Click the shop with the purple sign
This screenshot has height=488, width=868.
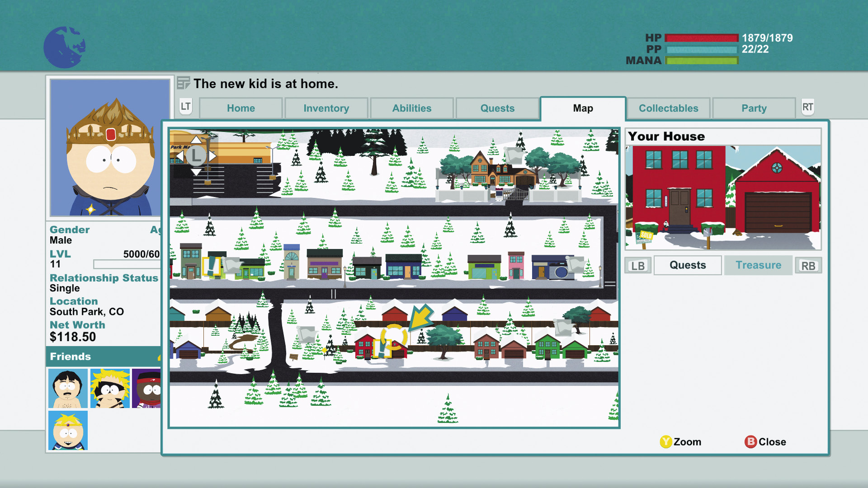pos(324,264)
